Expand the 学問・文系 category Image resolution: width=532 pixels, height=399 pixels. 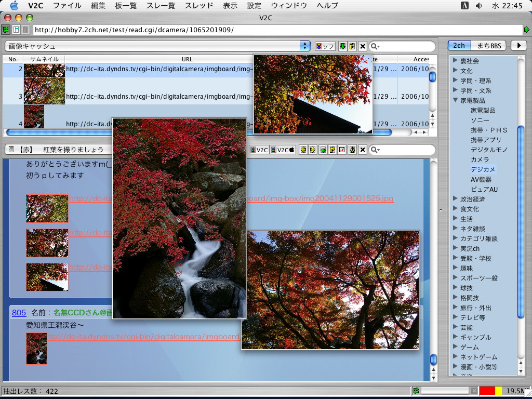[x=455, y=90]
